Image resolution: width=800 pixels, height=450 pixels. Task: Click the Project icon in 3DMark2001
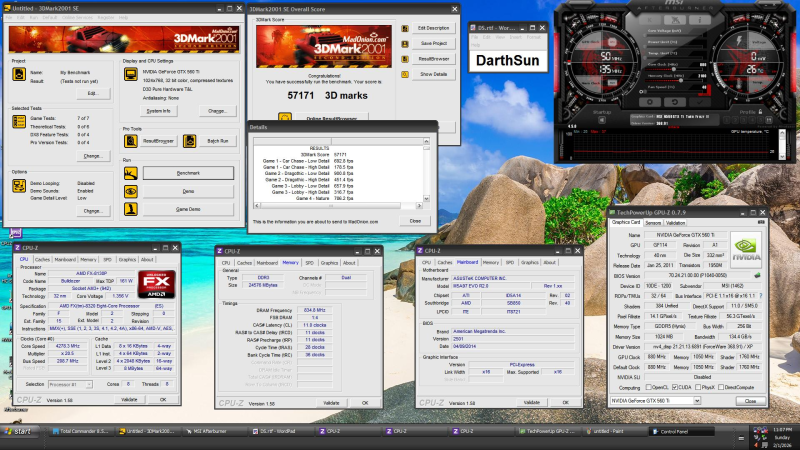click(x=19, y=74)
